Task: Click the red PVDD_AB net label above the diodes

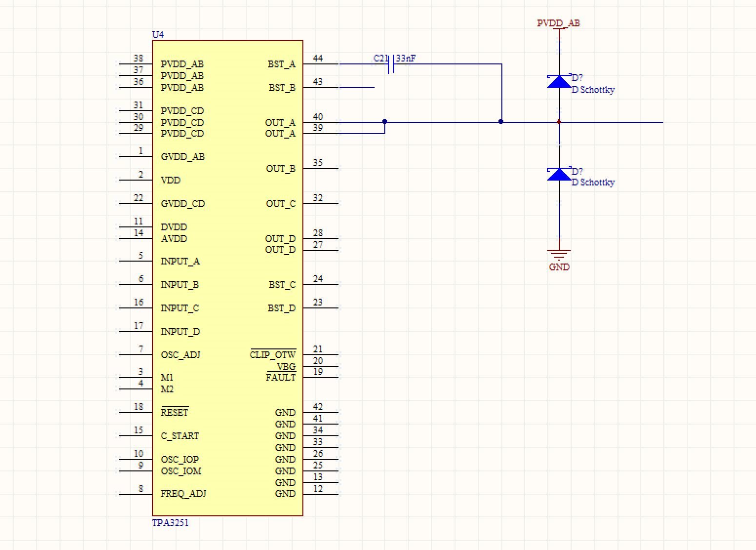Action: pyautogui.click(x=558, y=23)
